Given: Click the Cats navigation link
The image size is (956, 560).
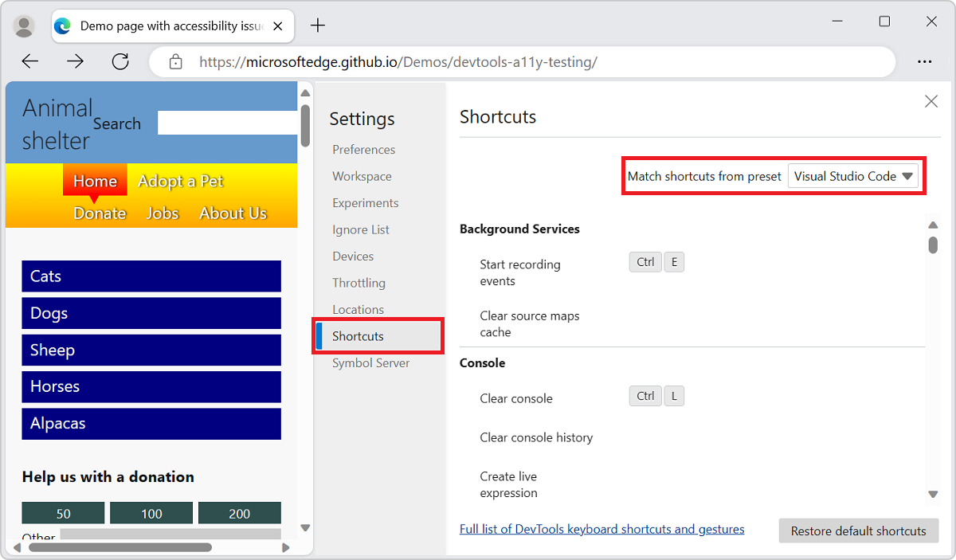Looking at the screenshot, I should point(151,276).
